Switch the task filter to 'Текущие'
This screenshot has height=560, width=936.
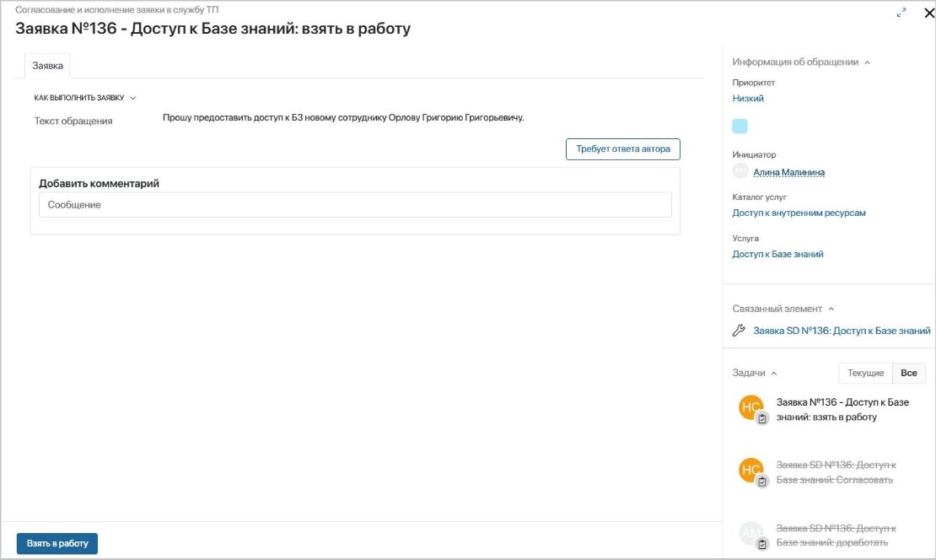click(x=865, y=373)
